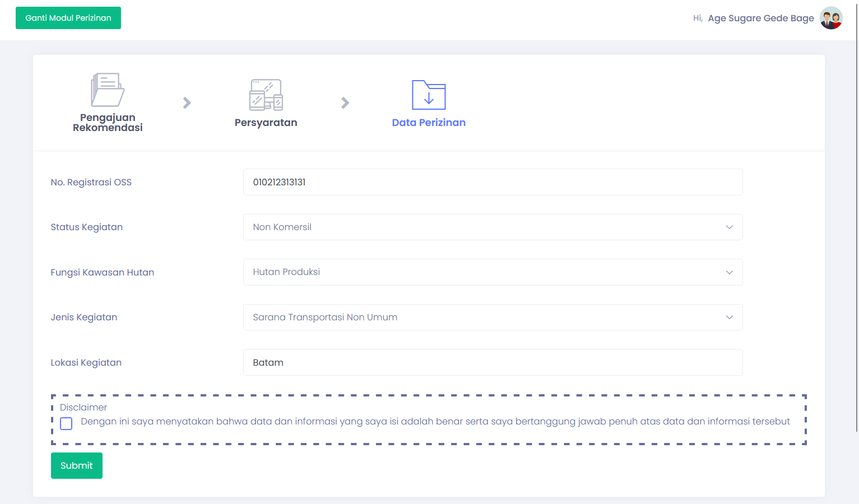Viewport: 859px width, 504px height.
Task: Expand the Fungsi Kawasan Hutan dropdown
Action: [493, 272]
